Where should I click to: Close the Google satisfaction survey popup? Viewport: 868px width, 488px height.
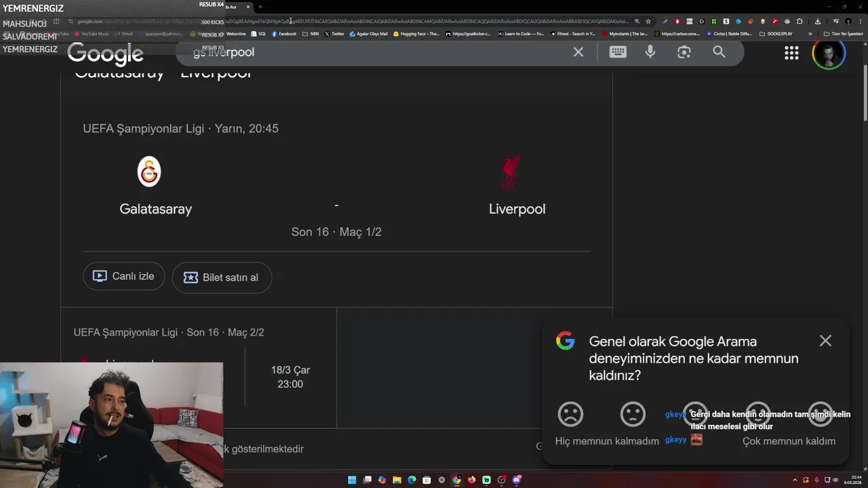click(825, 341)
